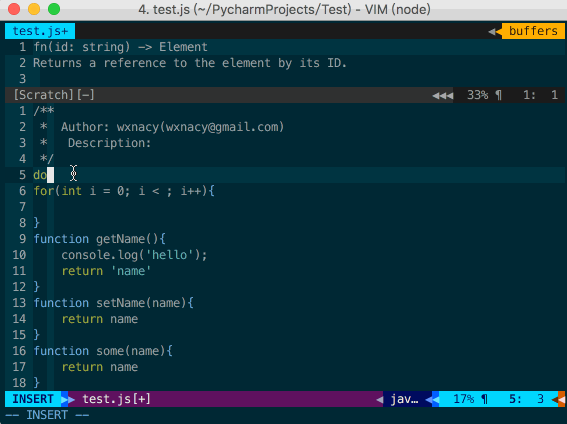Click the function some(name){ line
This screenshot has width=567, height=424.
tap(103, 351)
